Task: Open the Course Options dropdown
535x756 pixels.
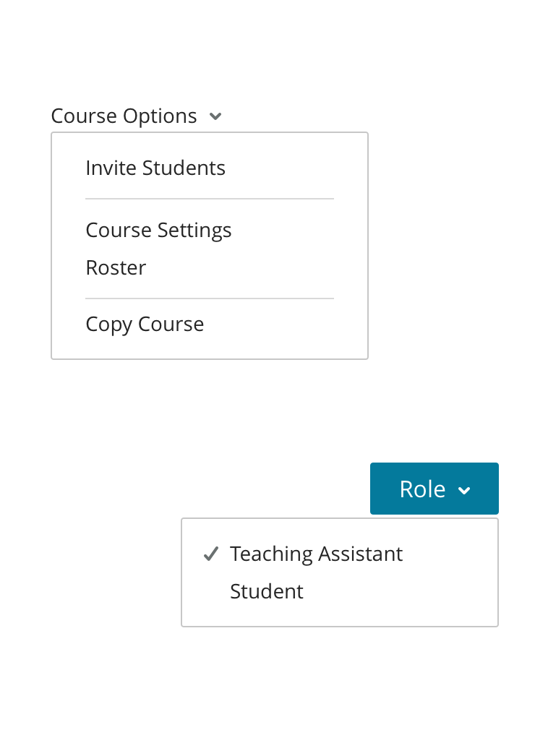Action: click(x=136, y=116)
